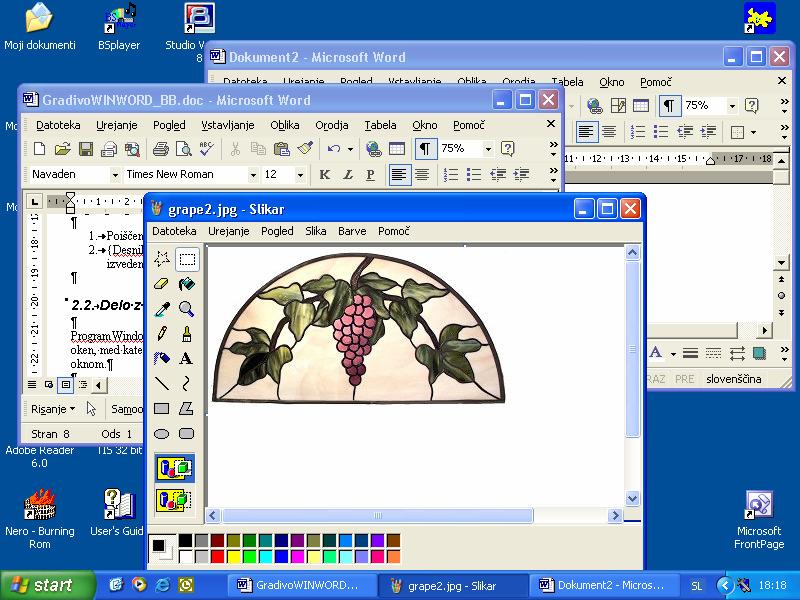Viewport: 800px width, 600px height.
Task: Choose the Fill with color bucket tool
Action: point(187,284)
